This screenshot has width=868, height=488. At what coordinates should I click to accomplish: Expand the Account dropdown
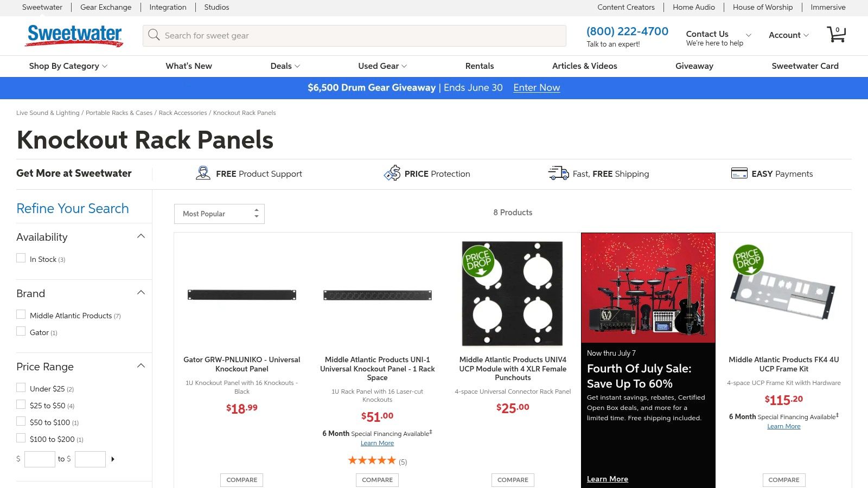(788, 35)
